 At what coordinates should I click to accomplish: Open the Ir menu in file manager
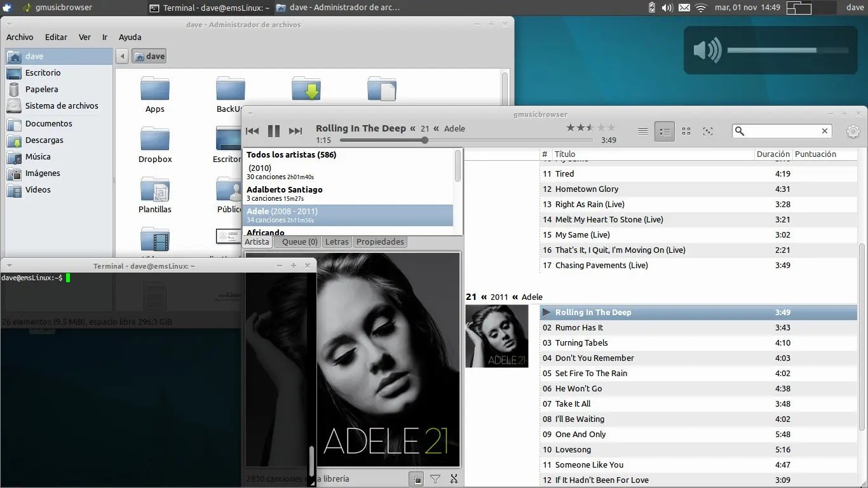(105, 37)
